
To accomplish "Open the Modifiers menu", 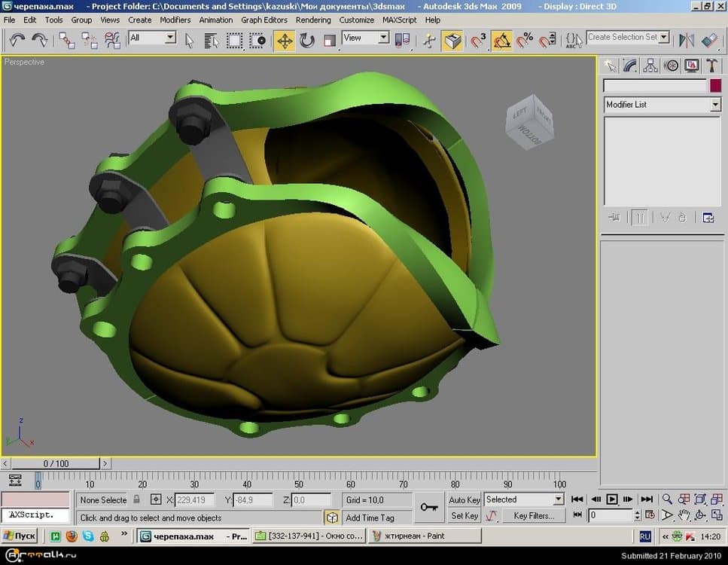I will click(175, 20).
